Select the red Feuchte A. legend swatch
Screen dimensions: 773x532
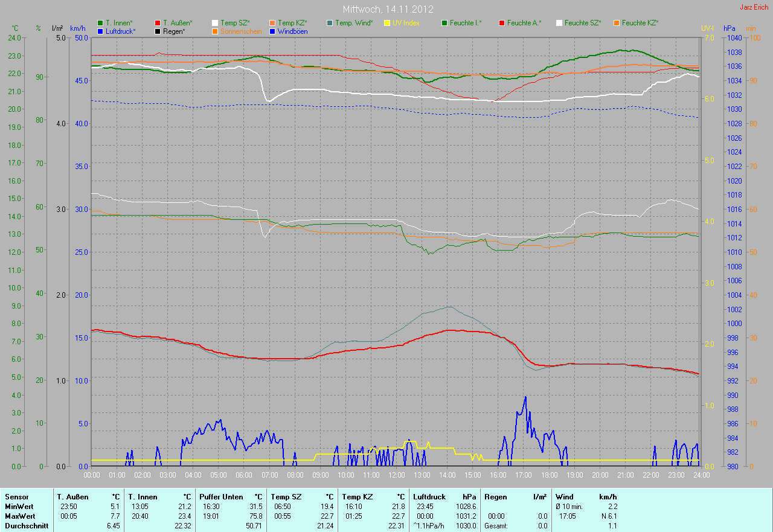tap(502, 23)
